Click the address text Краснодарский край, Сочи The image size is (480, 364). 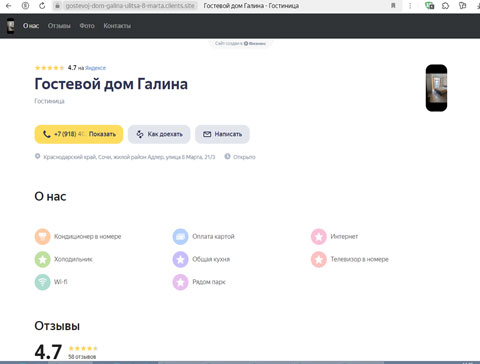129,157
